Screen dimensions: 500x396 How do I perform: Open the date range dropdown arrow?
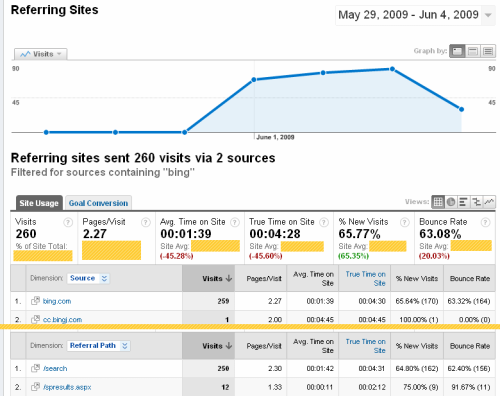[488, 15]
